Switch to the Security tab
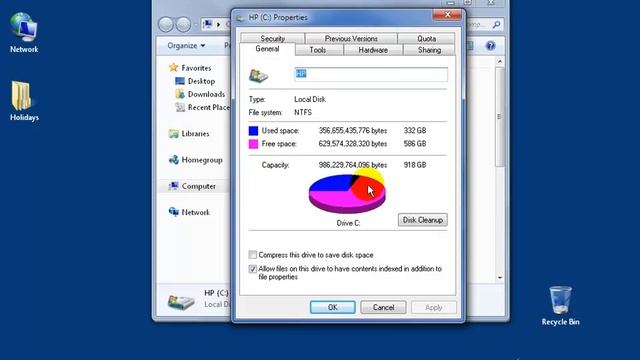 [x=273, y=38]
